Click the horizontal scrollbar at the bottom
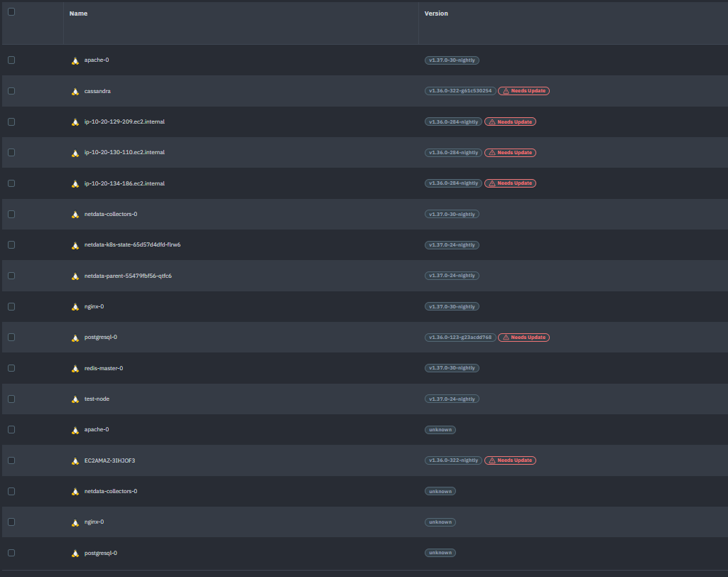Viewport: 728px width, 577px height. [x=364, y=574]
